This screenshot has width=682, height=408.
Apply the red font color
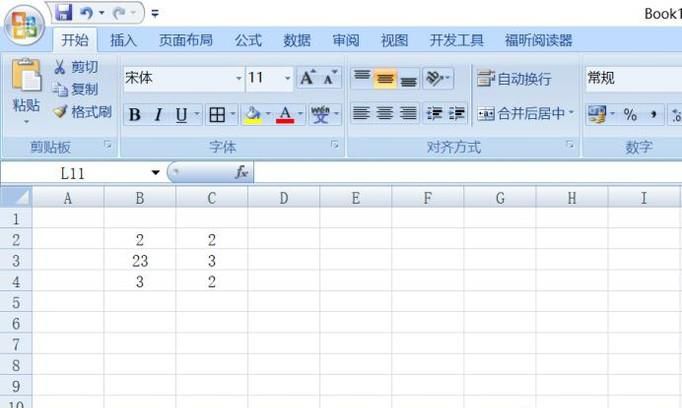coord(285,115)
